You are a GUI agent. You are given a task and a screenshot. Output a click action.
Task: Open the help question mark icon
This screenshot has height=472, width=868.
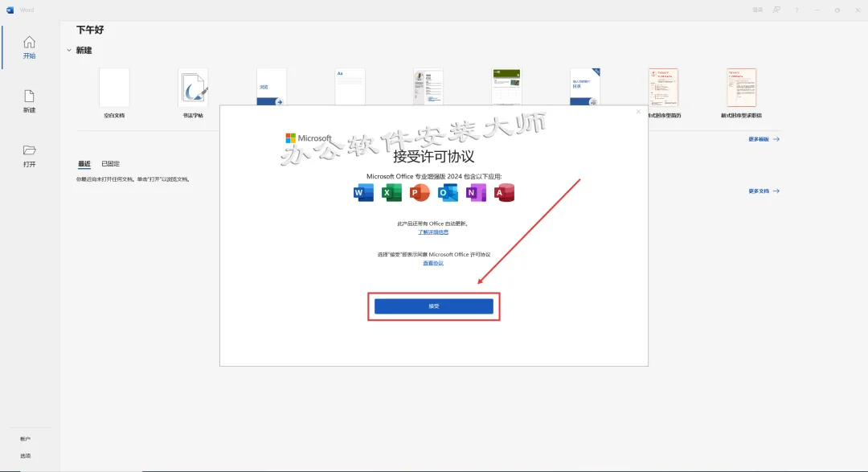pyautogui.click(x=796, y=10)
